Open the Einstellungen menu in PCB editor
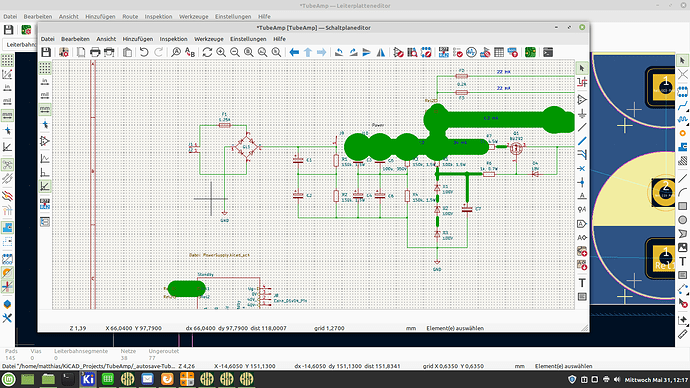 click(233, 17)
